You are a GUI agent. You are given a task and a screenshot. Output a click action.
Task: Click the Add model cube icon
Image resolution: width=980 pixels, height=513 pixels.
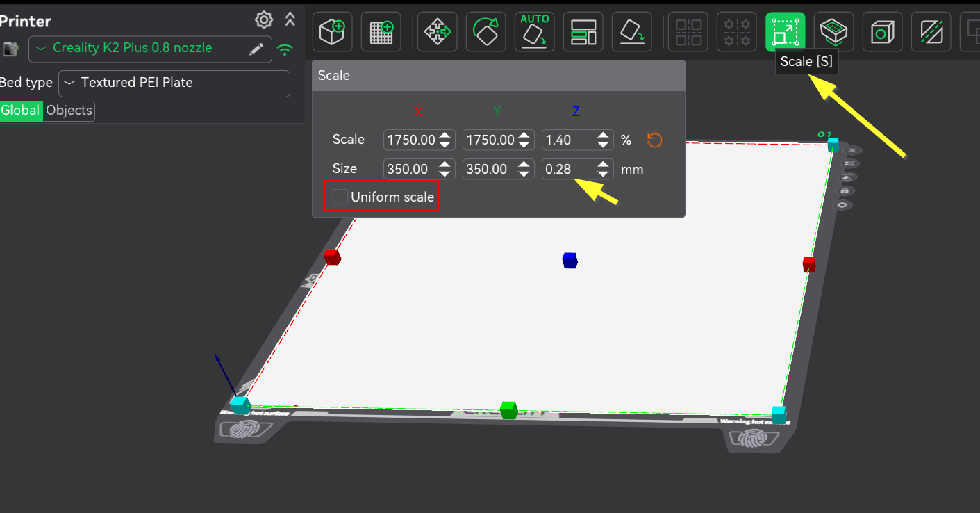pyautogui.click(x=332, y=32)
